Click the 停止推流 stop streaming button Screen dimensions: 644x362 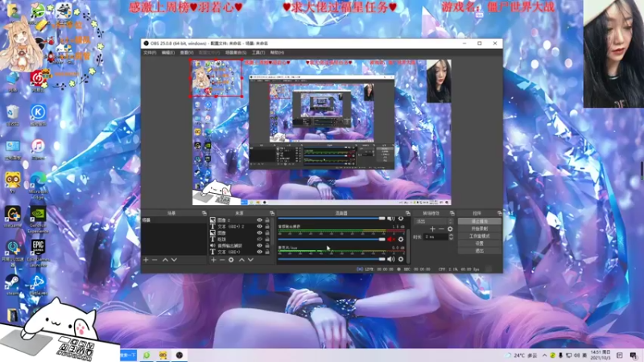(x=479, y=221)
